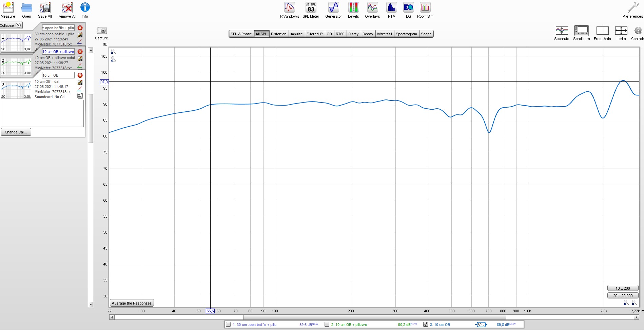This screenshot has height=330, width=644.
Task: Select measurement 2 thumbnail
Action: 16,66
